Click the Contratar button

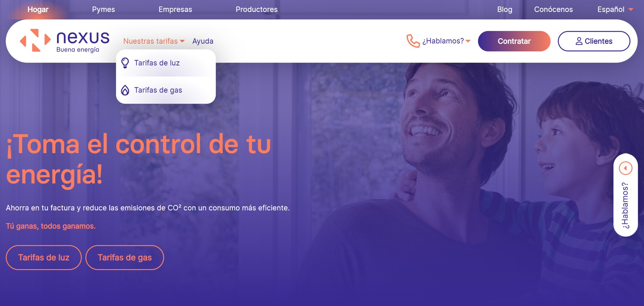point(514,41)
